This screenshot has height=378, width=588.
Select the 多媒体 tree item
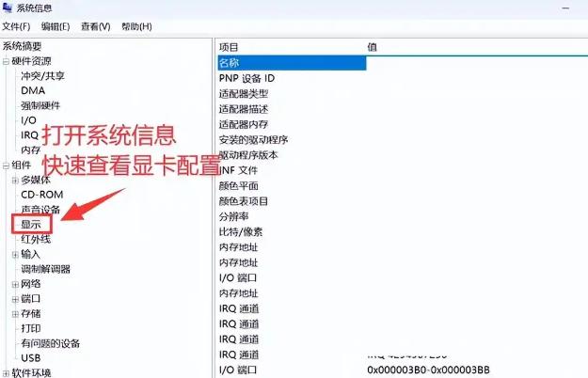[36, 180]
